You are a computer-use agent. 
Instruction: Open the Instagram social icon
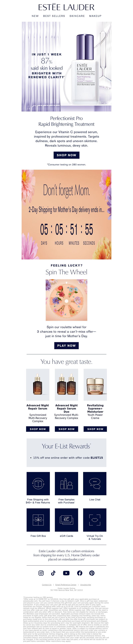click(41, 573)
